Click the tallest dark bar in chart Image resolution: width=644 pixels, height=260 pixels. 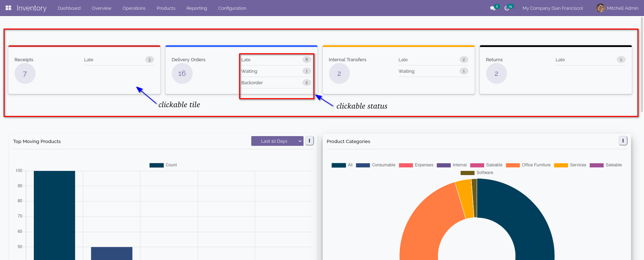[x=54, y=215]
